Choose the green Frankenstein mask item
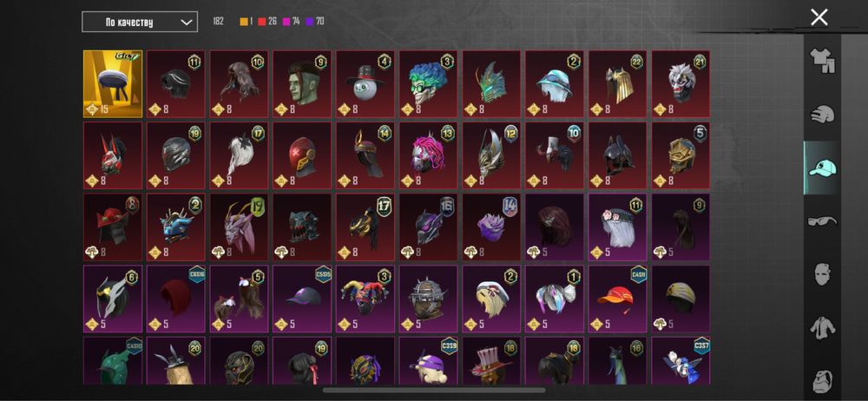This screenshot has height=401, width=868. point(302,83)
